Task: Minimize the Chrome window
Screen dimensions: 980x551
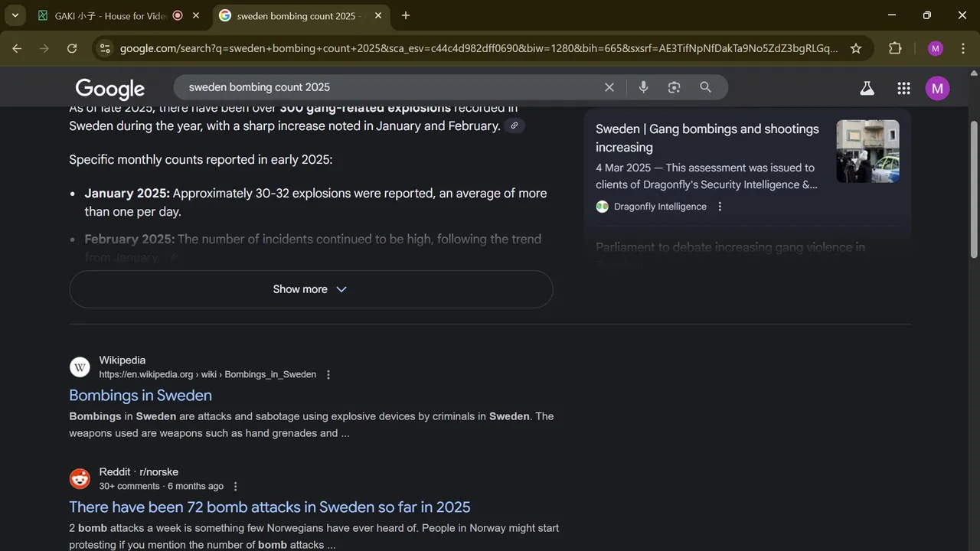Action: [x=892, y=15]
